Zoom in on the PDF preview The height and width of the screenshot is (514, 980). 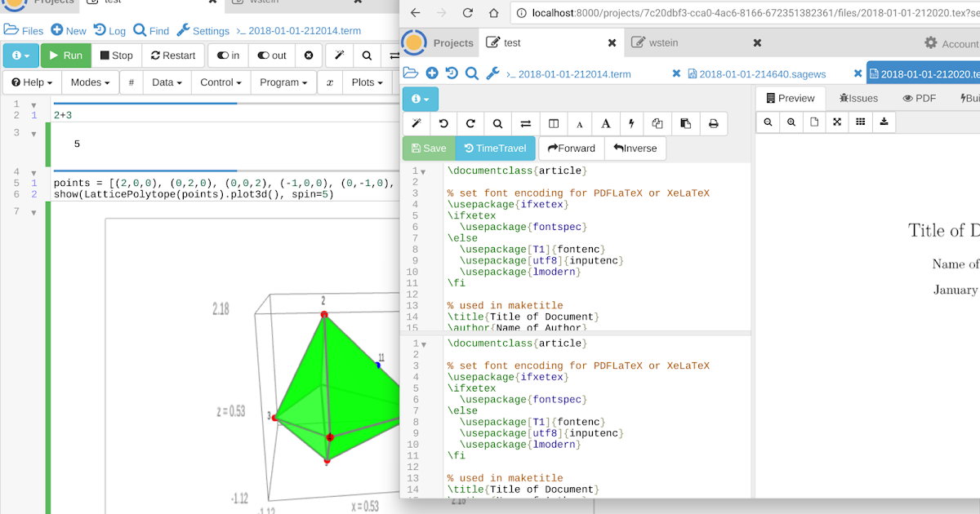(791, 122)
